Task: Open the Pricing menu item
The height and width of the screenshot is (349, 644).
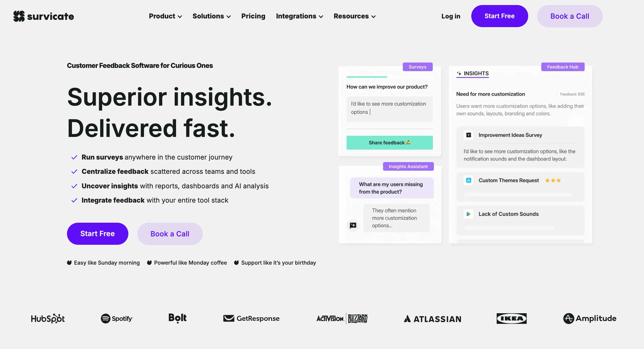Action: coord(253,16)
